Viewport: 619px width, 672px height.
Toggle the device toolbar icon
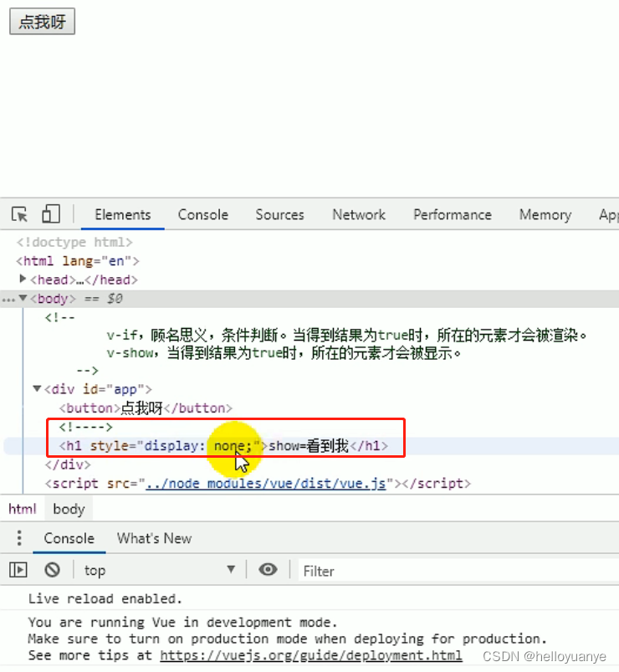pos(51,213)
